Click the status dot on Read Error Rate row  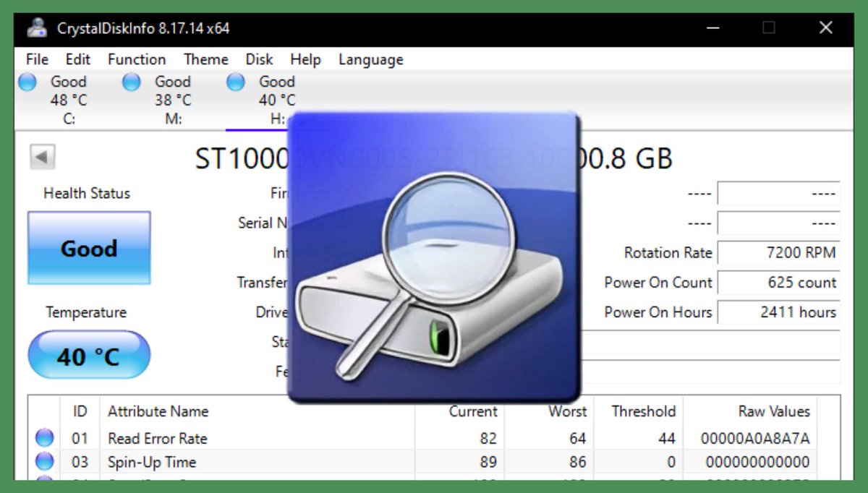[x=44, y=437]
